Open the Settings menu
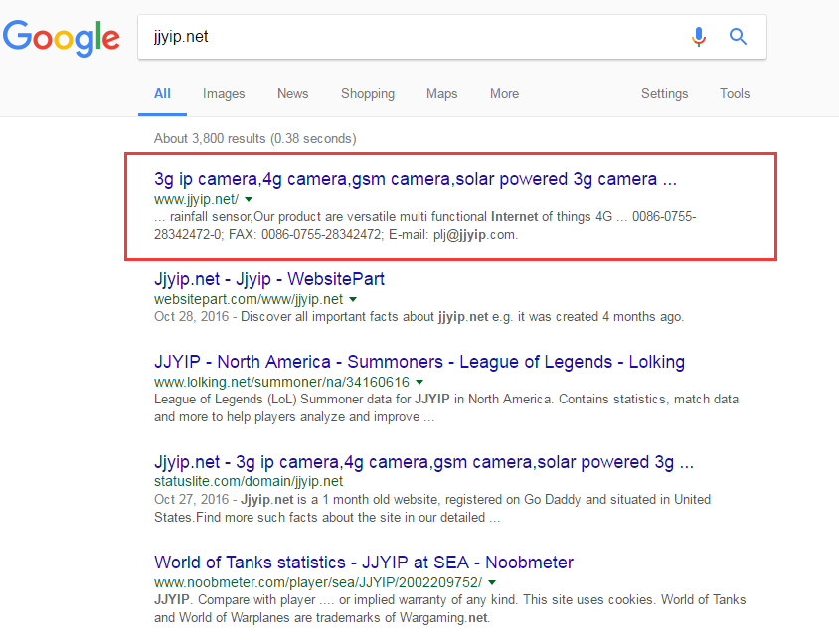Viewport: 839px width, 644px height. (x=665, y=94)
